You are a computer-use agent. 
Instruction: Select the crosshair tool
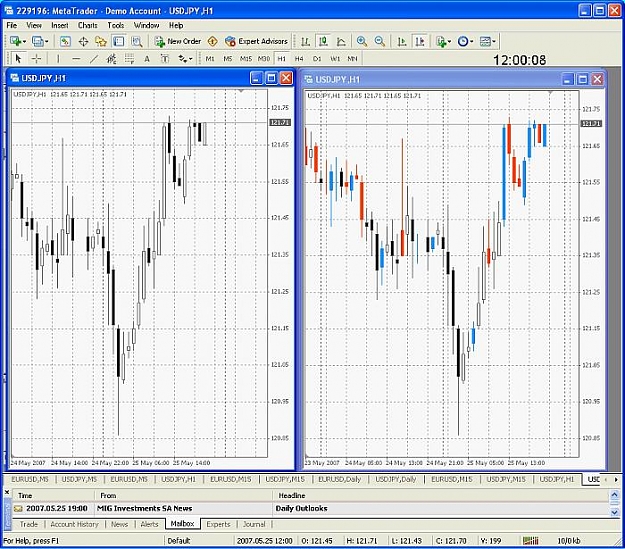pyautogui.click(x=36, y=59)
